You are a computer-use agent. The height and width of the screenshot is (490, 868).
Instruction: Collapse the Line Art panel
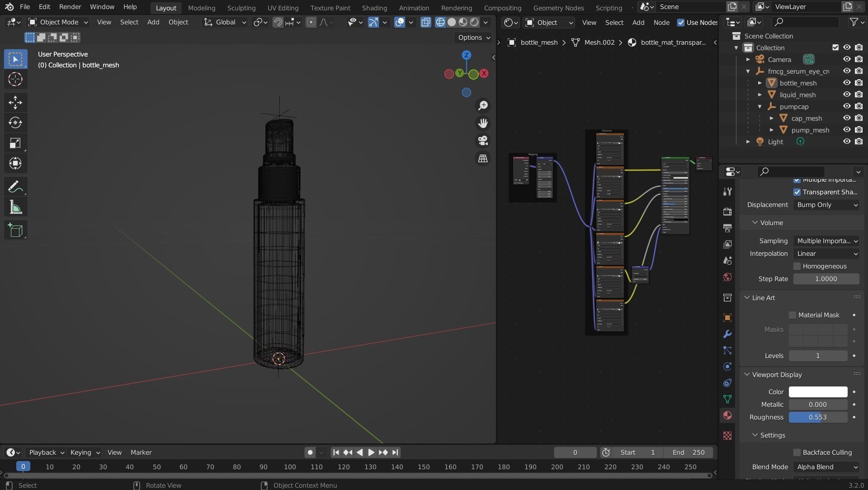747,298
